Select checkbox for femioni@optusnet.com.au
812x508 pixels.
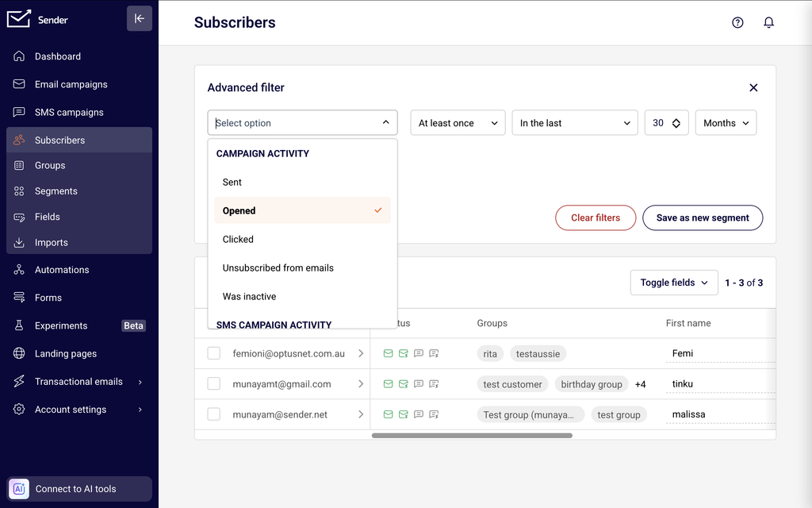coord(214,353)
